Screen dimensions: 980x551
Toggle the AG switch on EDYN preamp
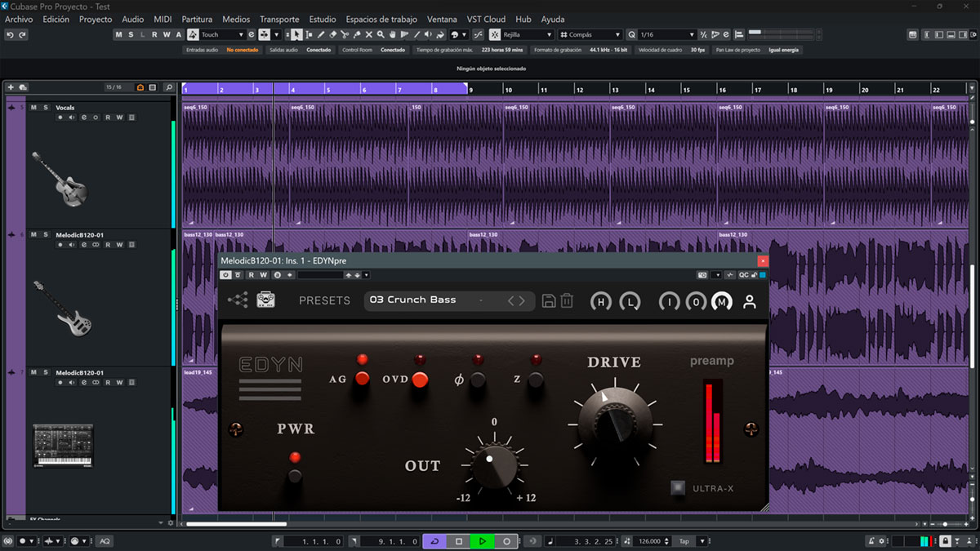pos(362,379)
